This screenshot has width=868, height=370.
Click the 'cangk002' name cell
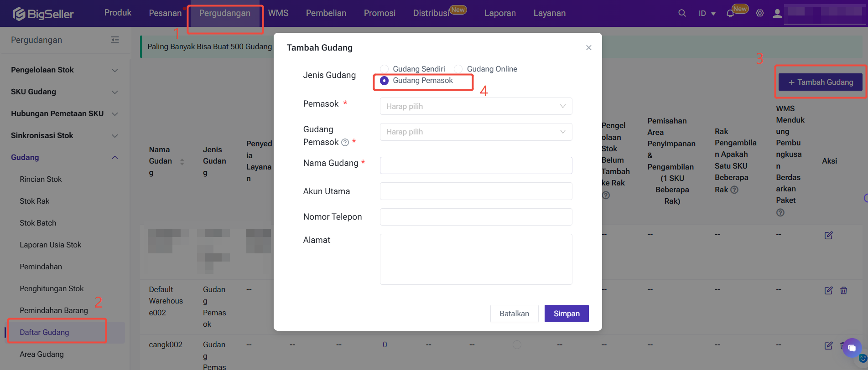click(166, 344)
